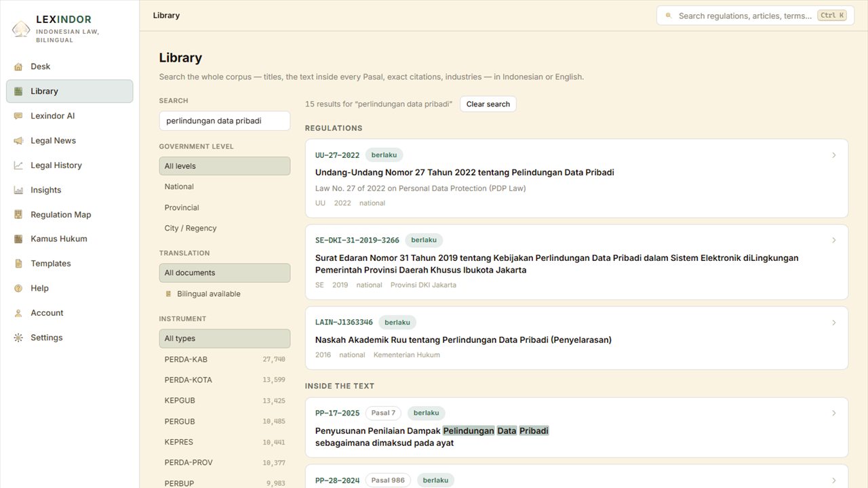Screen dimensions: 868x488
Task: Click the Legal News megaphone icon
Action: click(x=18, y=141)
